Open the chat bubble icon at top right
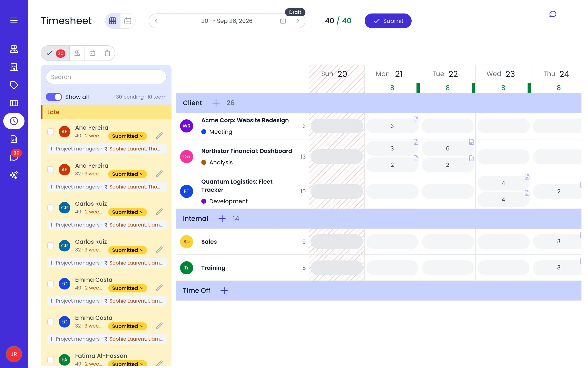The width and height of the screenshot is (588, 368). click(552, 14)
